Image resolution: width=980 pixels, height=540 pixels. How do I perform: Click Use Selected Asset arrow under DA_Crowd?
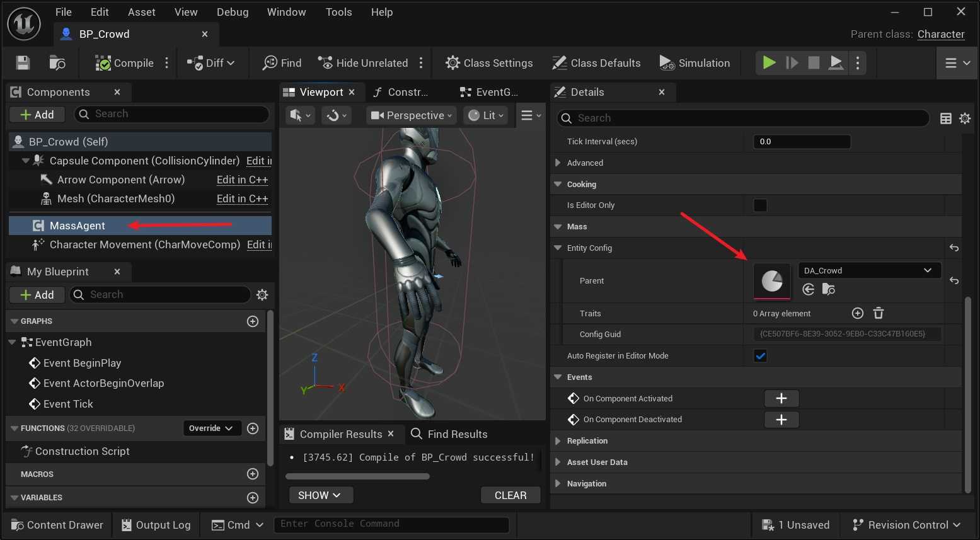pos(809,289)
